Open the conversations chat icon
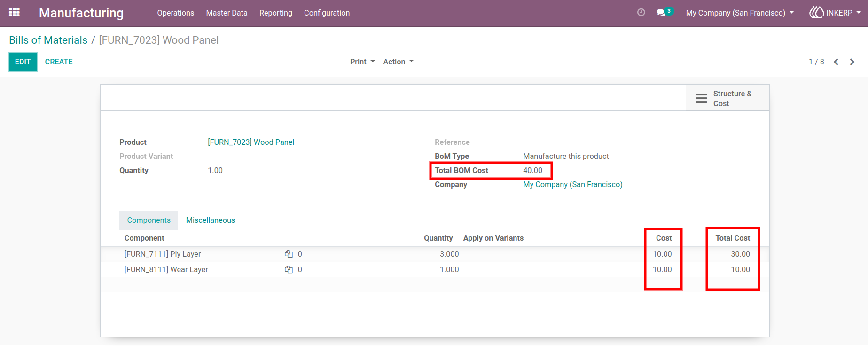The height and width of the screenshot is (346, 868). point(661,13)
